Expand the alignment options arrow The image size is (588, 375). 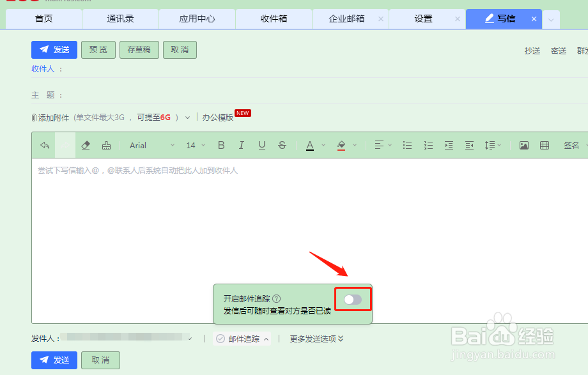tap(390, 145)
